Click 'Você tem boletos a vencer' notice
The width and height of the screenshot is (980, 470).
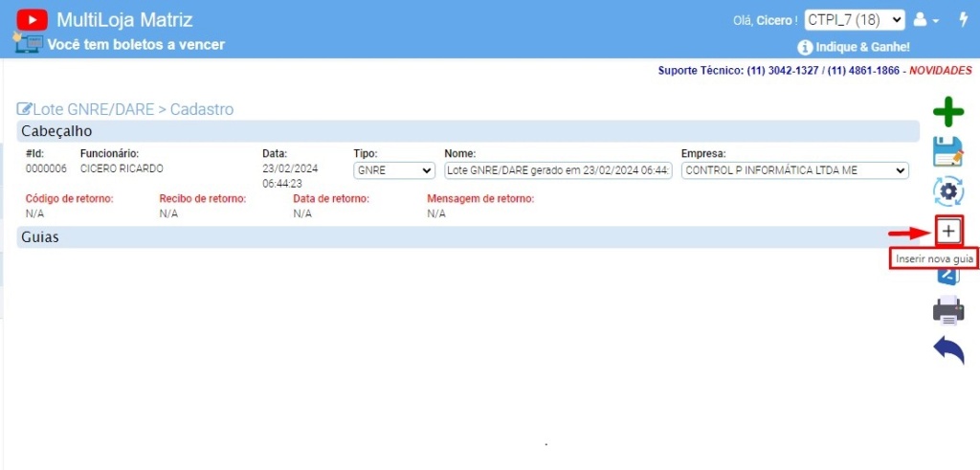pyautogui.click(x=136, y=44)
